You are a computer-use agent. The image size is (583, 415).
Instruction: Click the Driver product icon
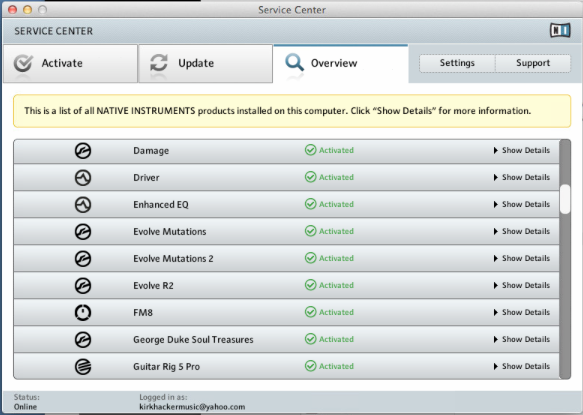83,178
